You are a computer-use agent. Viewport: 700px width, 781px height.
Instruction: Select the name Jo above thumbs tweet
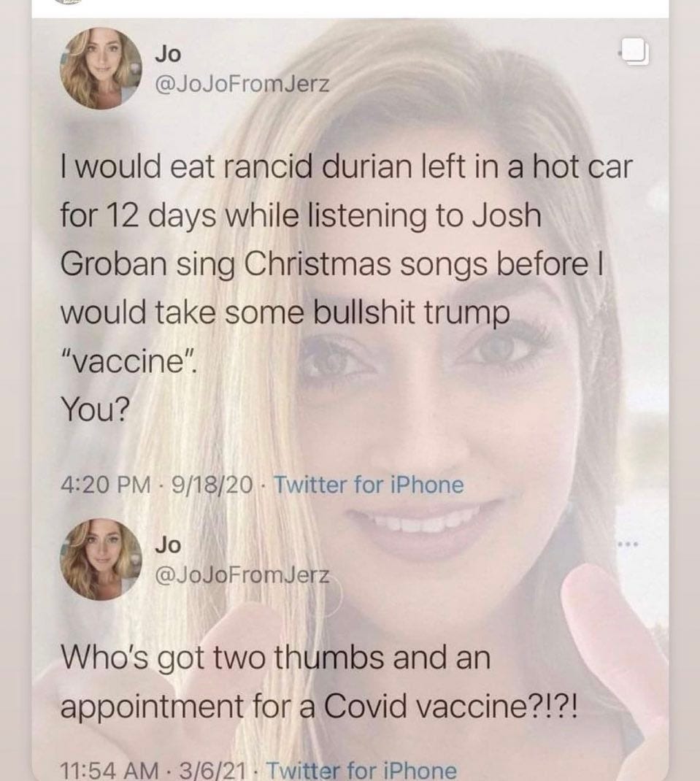point(168,545)
